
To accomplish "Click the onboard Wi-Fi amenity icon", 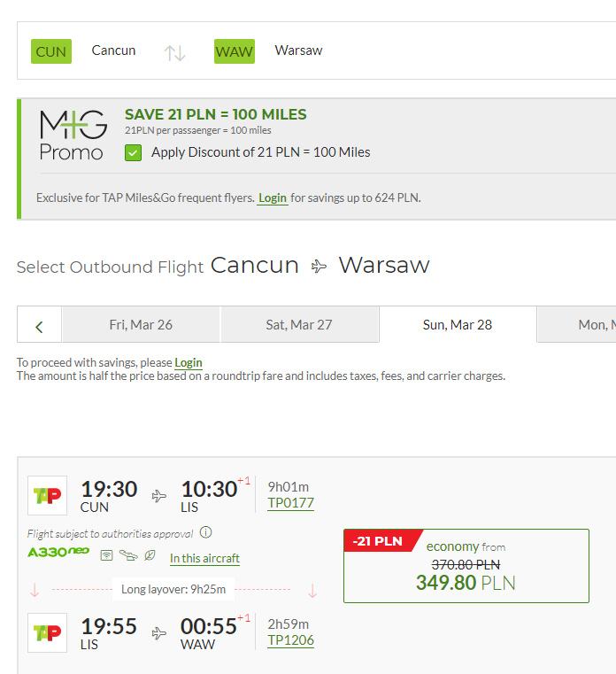I will (x=106, y=555).
